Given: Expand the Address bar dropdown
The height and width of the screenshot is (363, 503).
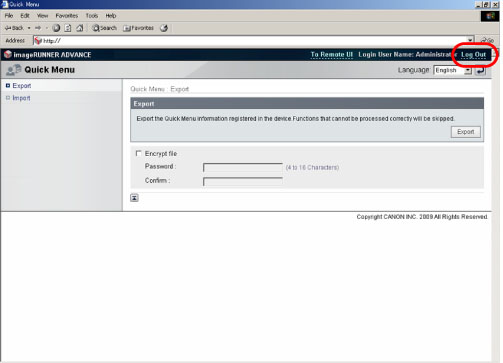Looking at the screenshot, I should point(470,40).
